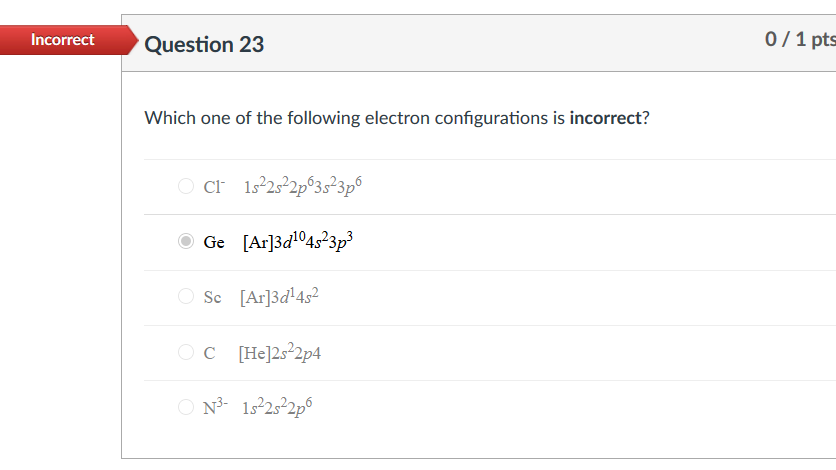Select the C radio button
Viewport: 836px width, 470px height.
point(185,352)
